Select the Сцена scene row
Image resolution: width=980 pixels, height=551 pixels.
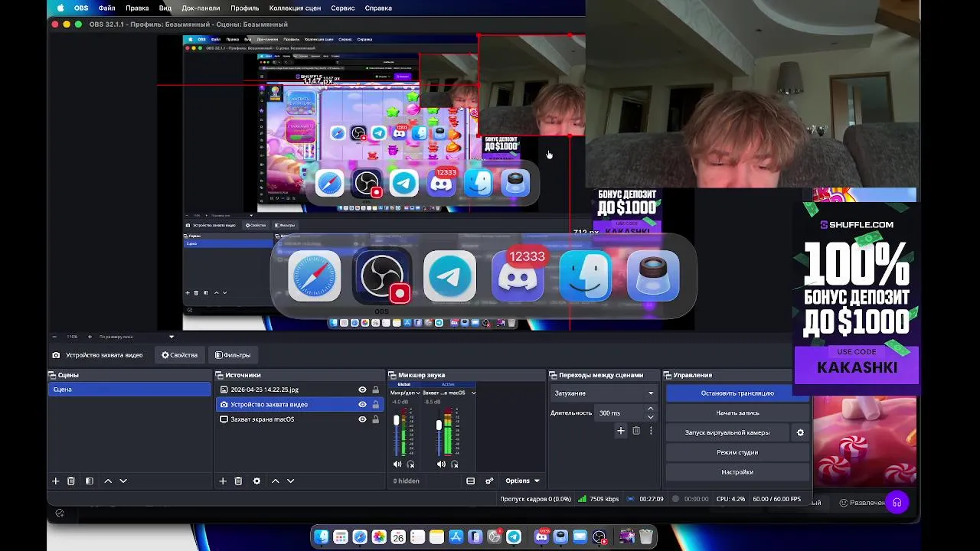pos(129,390)
